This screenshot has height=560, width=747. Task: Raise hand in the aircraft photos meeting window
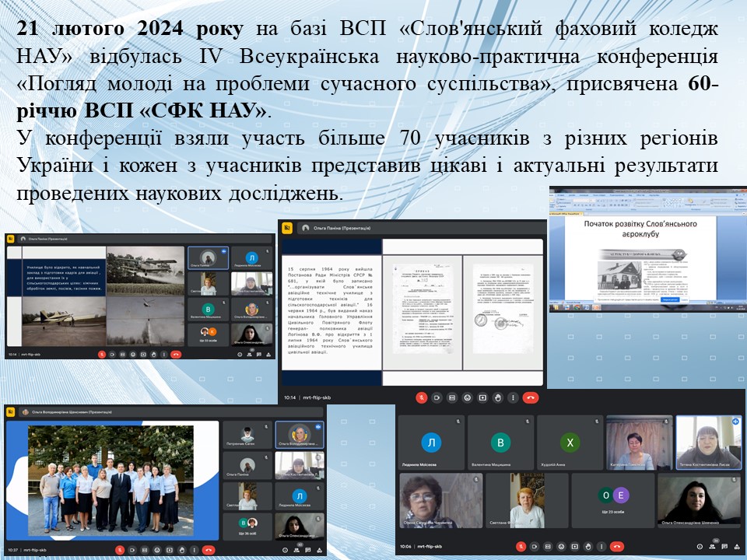(x=153, y=355)
